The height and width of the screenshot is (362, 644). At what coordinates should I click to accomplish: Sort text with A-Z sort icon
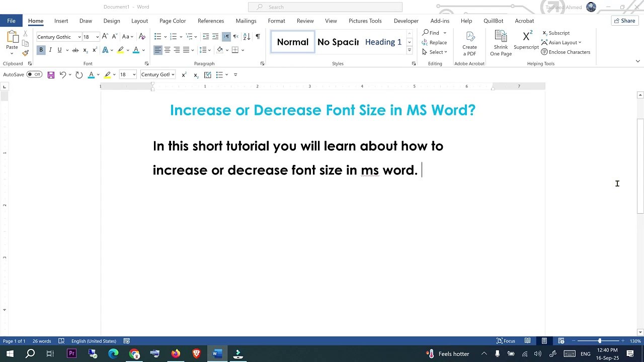click(x=247, y=37)
